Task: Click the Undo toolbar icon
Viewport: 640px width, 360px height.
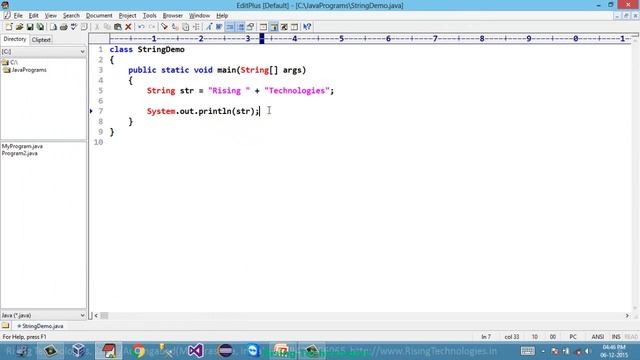Action: pyautogui.click(x=141, y=27)
